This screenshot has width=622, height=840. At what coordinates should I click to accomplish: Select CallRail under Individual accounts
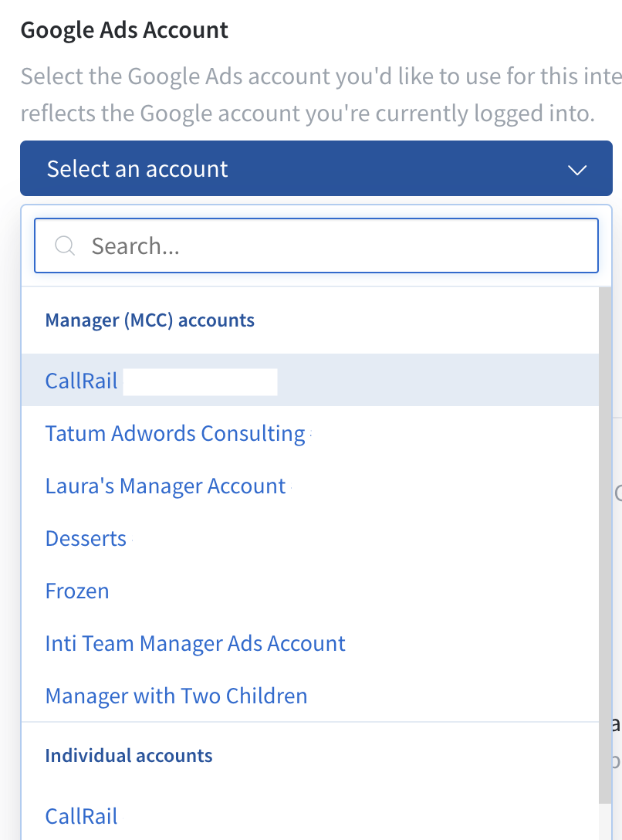310,816
